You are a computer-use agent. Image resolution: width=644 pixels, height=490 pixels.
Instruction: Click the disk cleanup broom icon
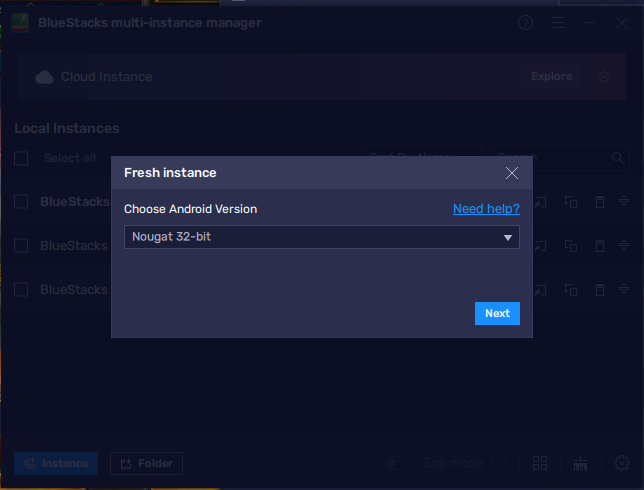(x=580, y=463)
